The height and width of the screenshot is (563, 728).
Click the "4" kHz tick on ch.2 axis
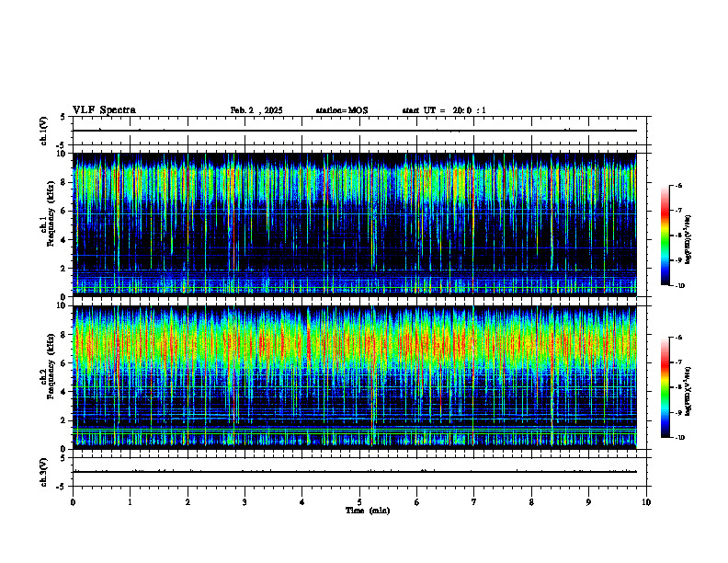[x=64, y=392]
